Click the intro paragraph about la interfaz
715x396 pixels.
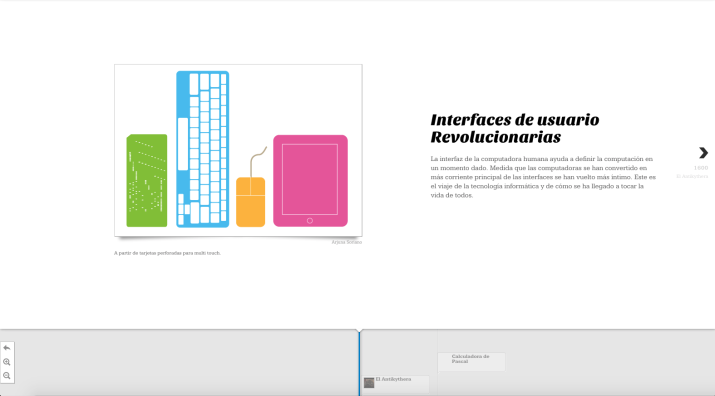(543, 177)
